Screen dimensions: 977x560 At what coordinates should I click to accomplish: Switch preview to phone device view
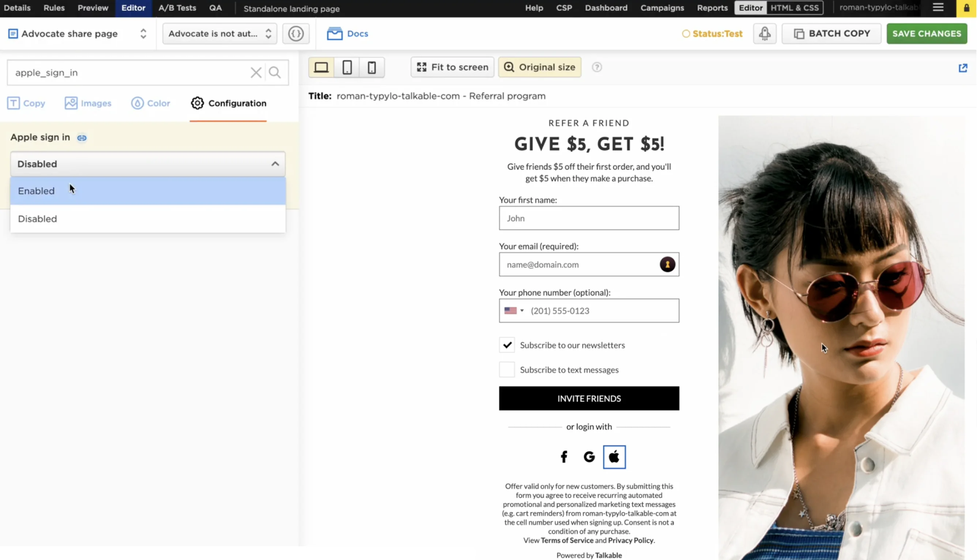point(371,67)
